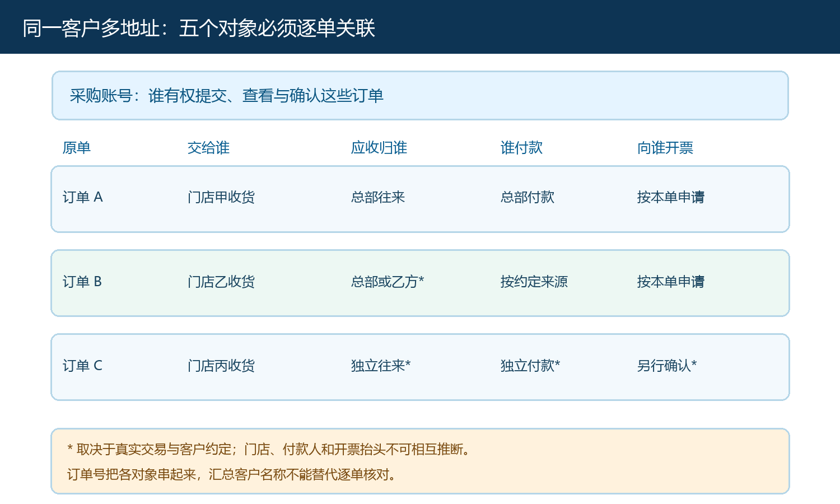Click the 另行确认* cell

coord(667,366)
